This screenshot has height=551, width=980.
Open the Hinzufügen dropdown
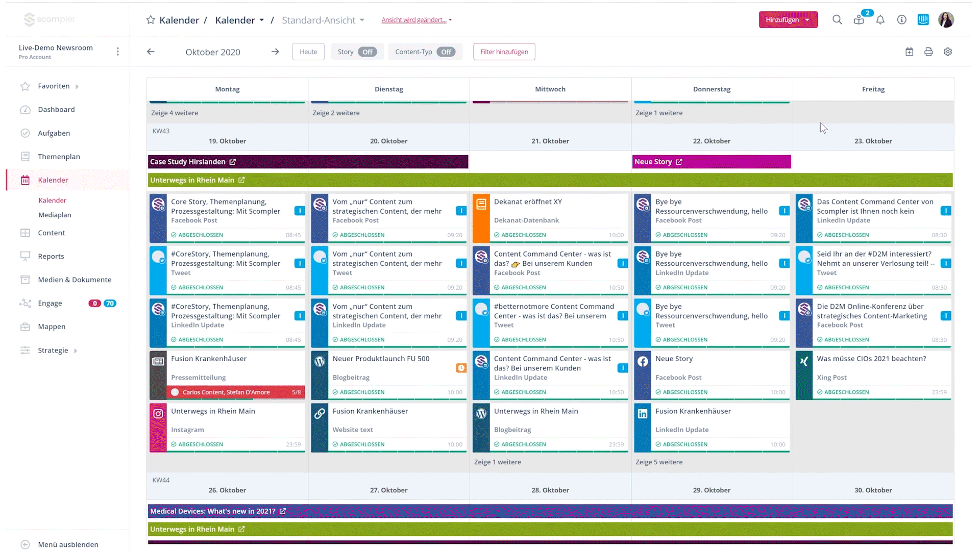[x=788, y=20]
